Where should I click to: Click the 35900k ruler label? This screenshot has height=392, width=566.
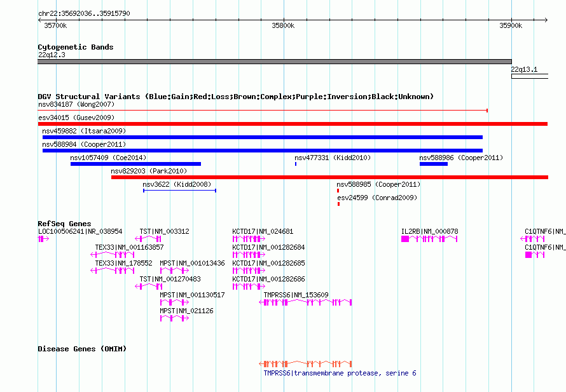pyautogui.click(x=511, y=25)
